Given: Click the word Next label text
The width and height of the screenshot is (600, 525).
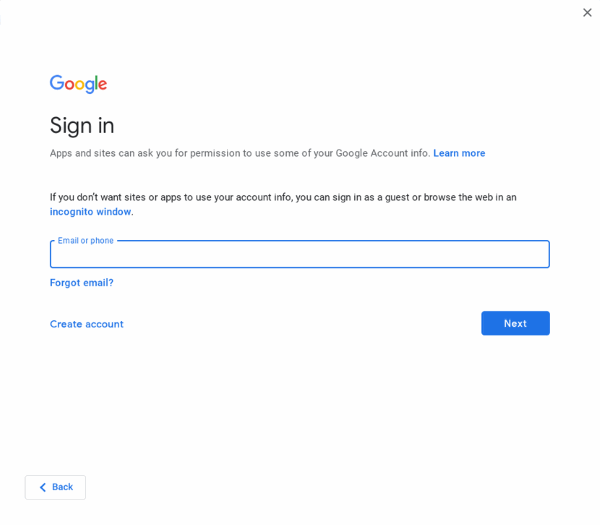Looking at the screenshot, I should (515, 323).
